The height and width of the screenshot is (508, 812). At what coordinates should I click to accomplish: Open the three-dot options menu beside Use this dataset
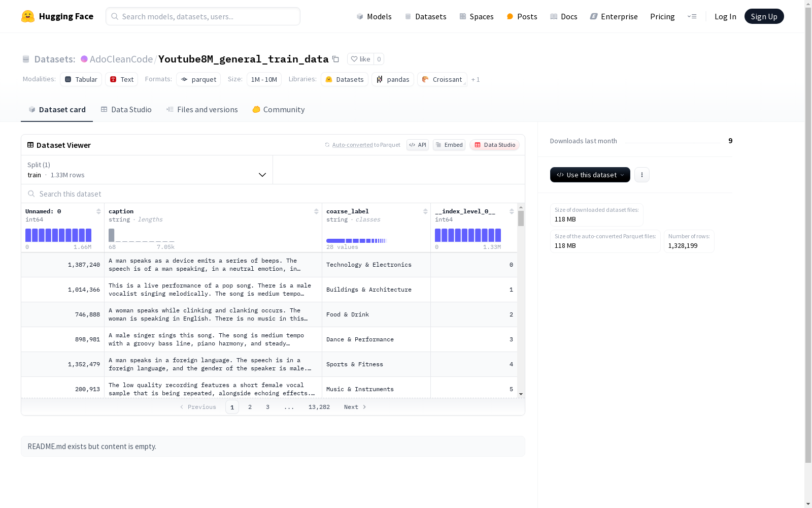pos(642,175)
